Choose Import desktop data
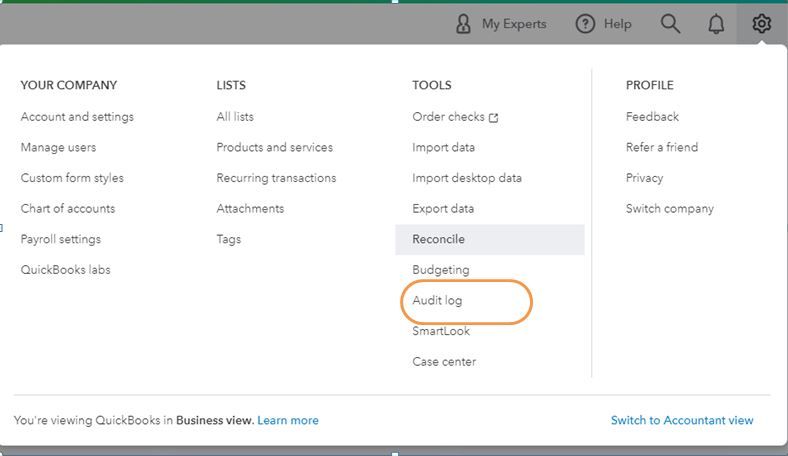This screenshot has width=788, height=456. pyautogui.click(x=467, y=178)
